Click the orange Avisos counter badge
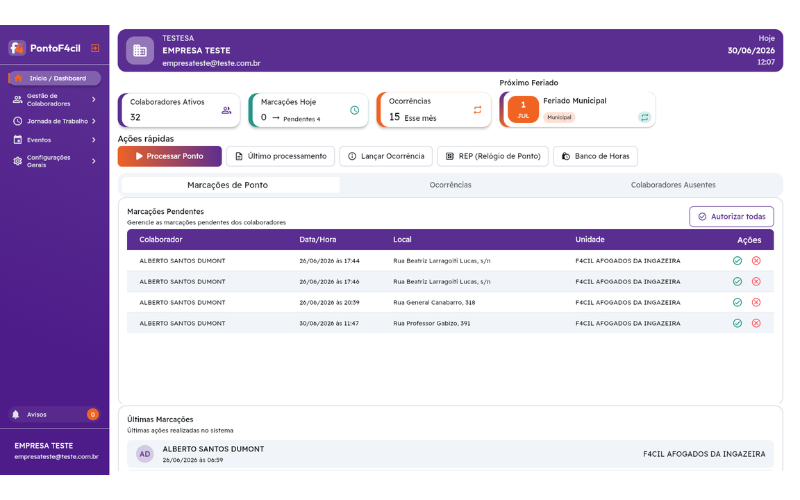This screenshot has height=500, width=800. [x=92, y=415]
